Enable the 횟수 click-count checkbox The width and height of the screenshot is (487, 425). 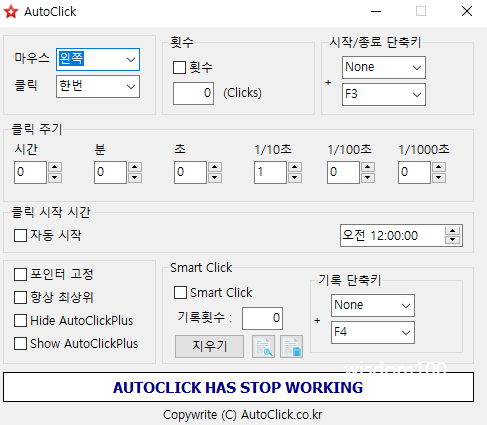179,68
